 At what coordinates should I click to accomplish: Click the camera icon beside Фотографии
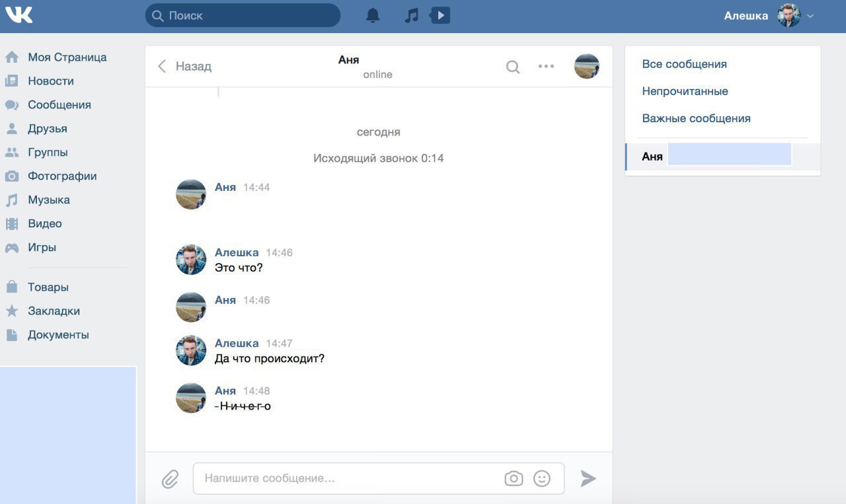point(12,176)
